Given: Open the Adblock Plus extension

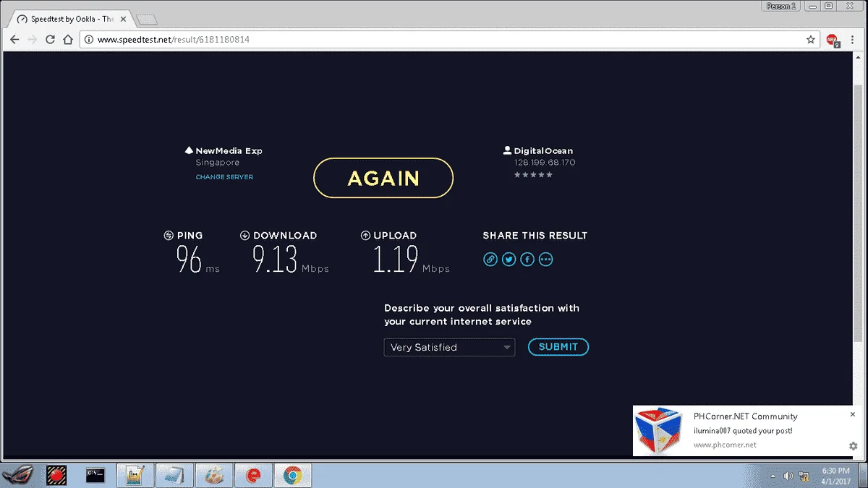Looking at the screenshot, I should point(833,40).
